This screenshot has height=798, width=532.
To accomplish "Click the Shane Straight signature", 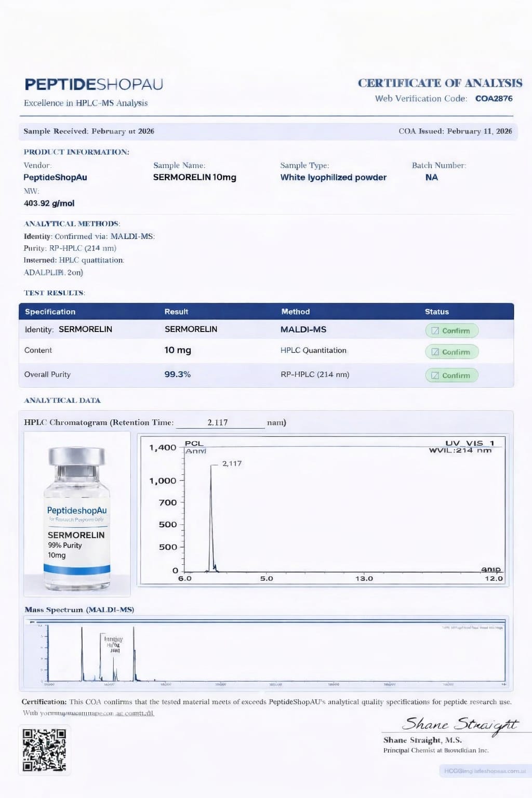I will coord(460,724).
